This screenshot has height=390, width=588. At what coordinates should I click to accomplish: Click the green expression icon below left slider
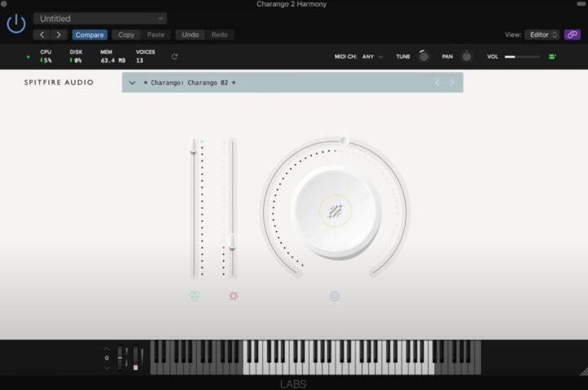point(194,296)
